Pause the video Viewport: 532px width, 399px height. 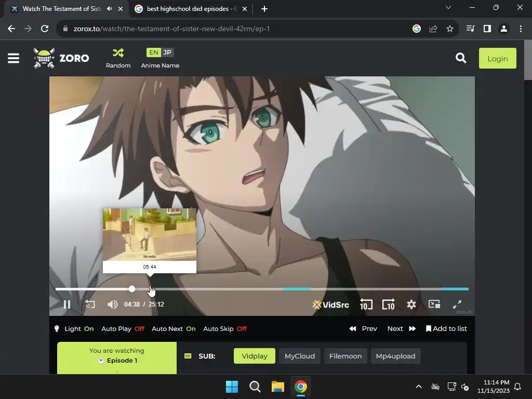click(67, 304)
